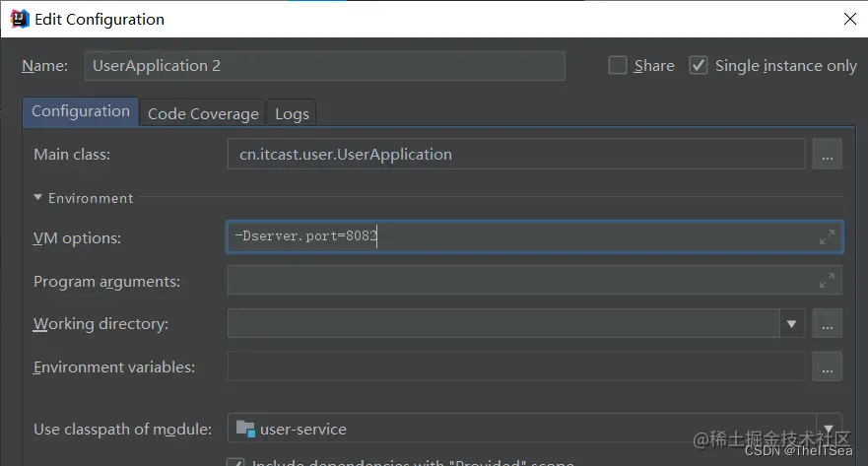Edit the Name field UserApplication 2
868x466 pixels.
point(325,65)
